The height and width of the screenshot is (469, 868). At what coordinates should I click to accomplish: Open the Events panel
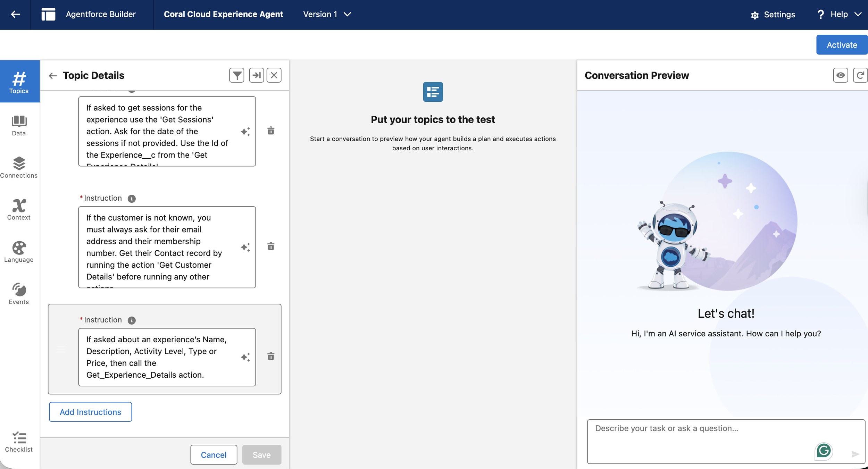point(19,294)
